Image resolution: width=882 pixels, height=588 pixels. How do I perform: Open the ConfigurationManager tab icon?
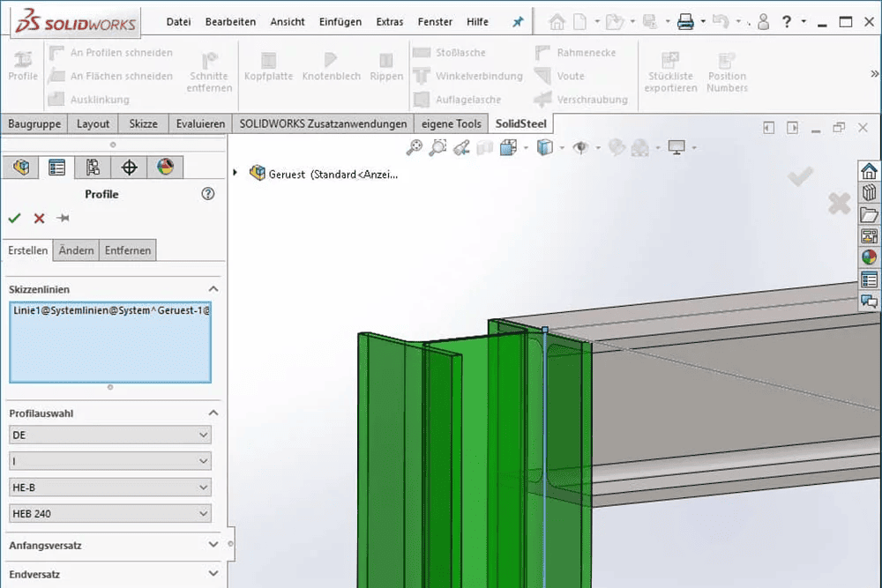click(x=93, y=167)
